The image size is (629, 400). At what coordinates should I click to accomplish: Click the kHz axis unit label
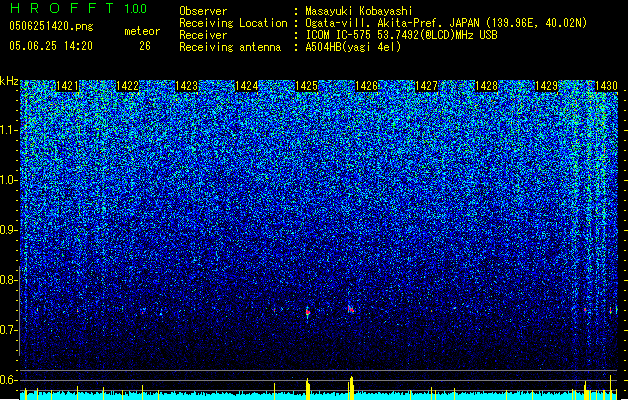click(9, 81)
